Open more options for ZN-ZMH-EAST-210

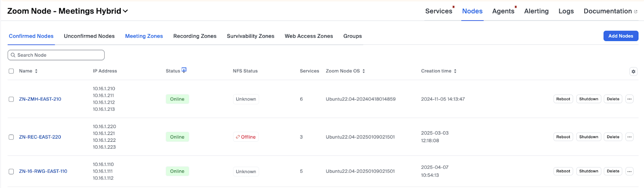pyautogui.click(x=630, y=99)
